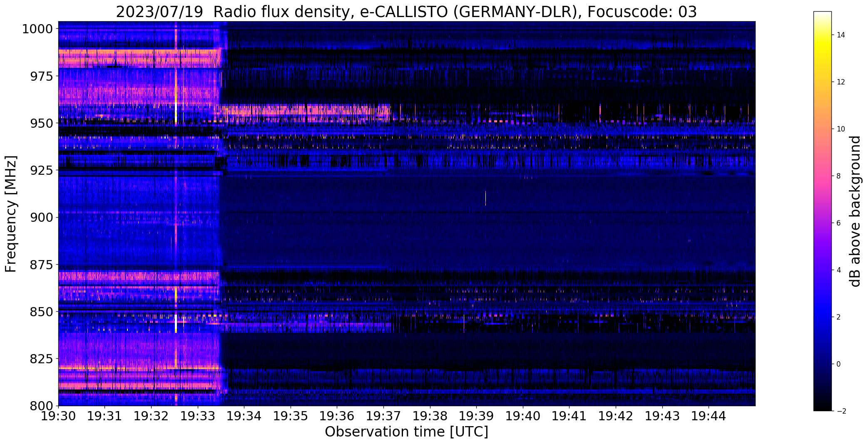Click the 19:37 time tick label
Viewport: 868px width, 444px height.
(384, 416)
